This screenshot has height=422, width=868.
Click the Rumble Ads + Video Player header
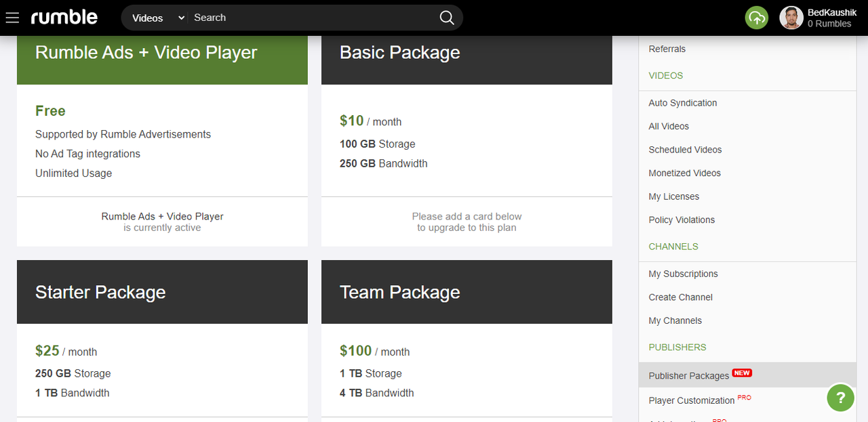[162, 60]
